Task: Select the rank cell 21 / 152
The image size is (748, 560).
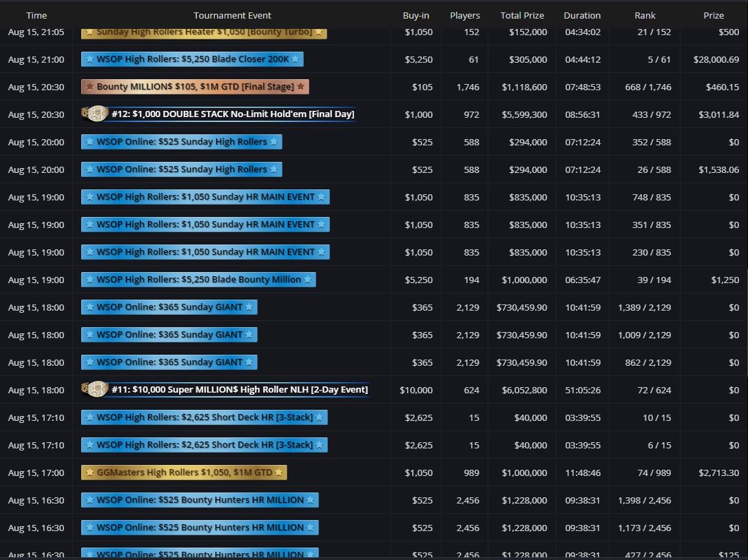Action: click(654, 32)
